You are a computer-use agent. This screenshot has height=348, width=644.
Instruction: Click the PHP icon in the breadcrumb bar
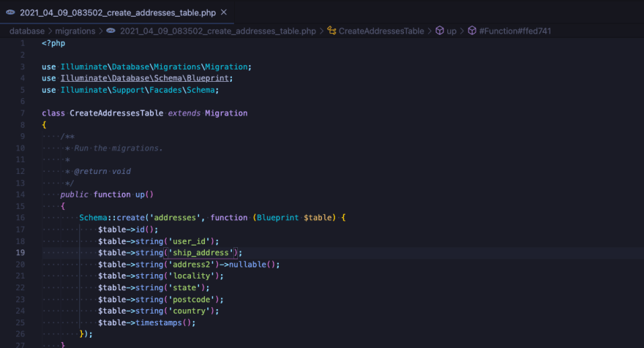pyautogui.click(x=111, y=31)
